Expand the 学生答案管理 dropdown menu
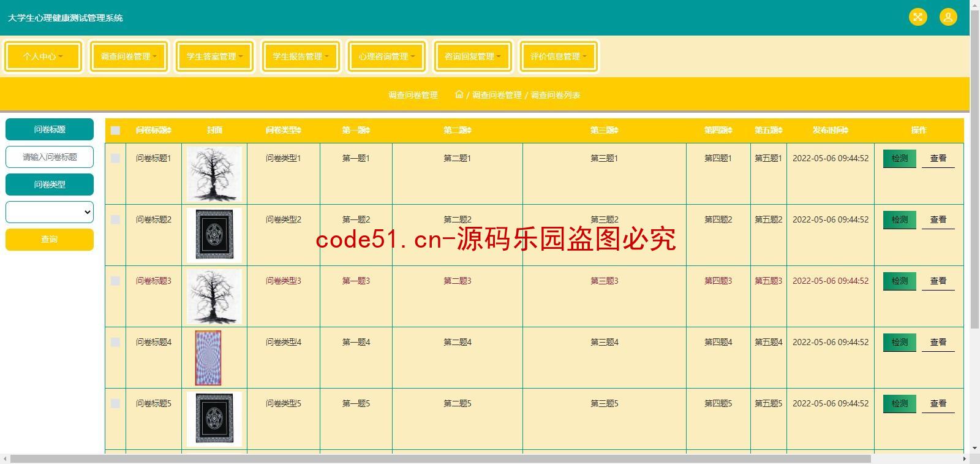The width and height of the screenshot is (980, 464). click(x=214, y=56)
